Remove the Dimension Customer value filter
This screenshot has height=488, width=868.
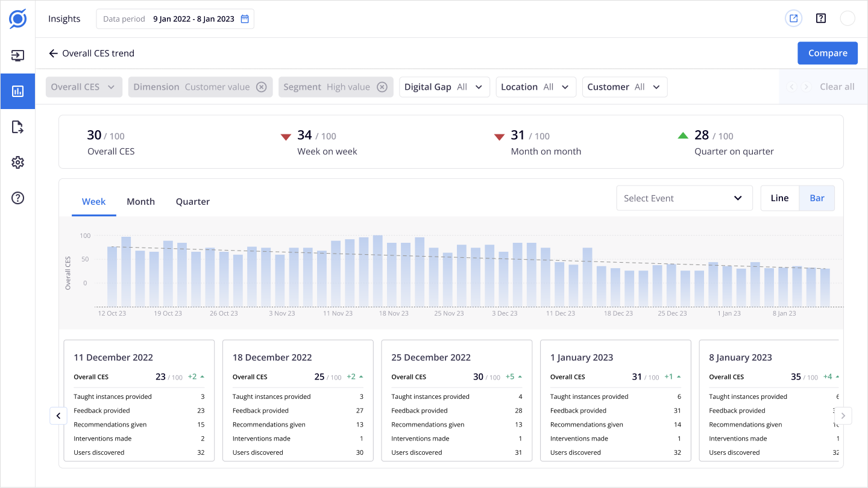click(261, 87)
